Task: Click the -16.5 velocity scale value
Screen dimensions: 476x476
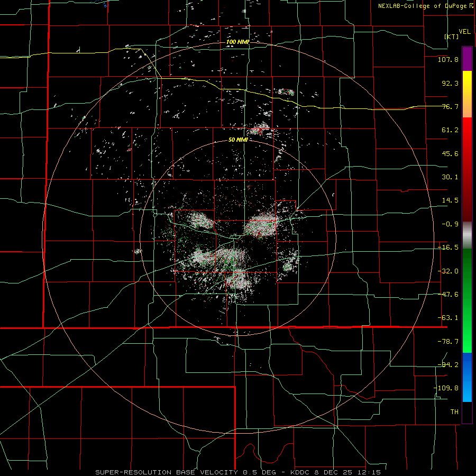Action: (448, 248)
